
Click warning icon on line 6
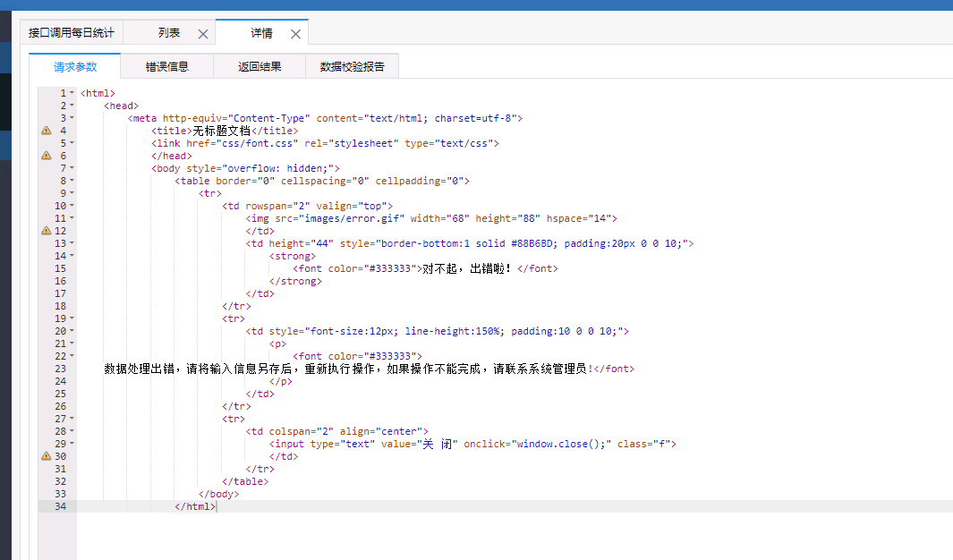(47, 156)
